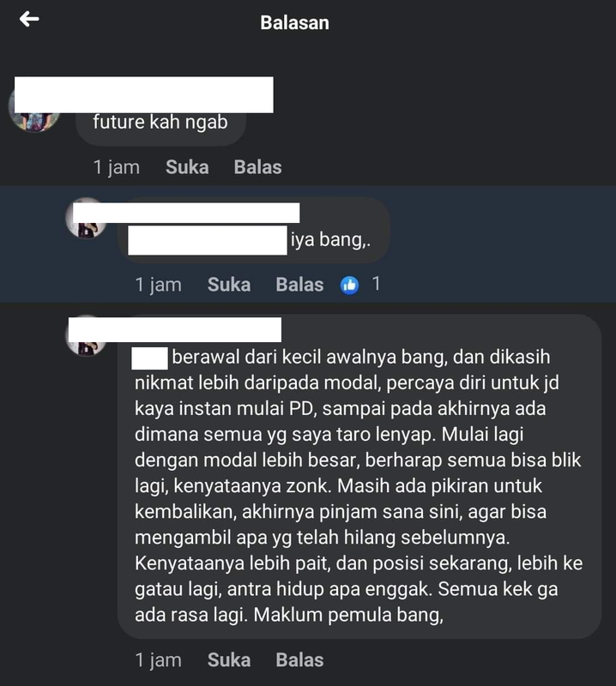Viewport: 616px width, 686px height.
Task: Select the "future kah ngab" comment bubble
Action: pyautogui.click(x=160, y=122)
